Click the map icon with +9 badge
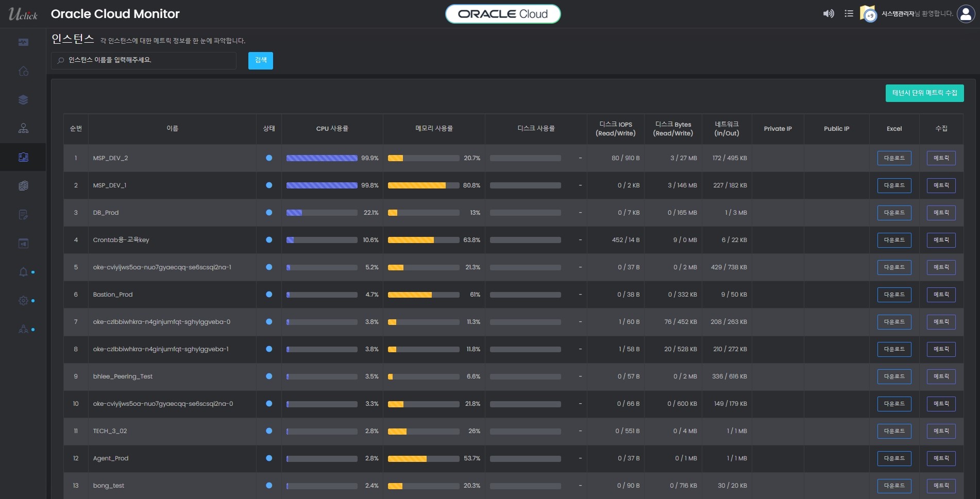Viewport: 980px width, 499px height. 868,14
